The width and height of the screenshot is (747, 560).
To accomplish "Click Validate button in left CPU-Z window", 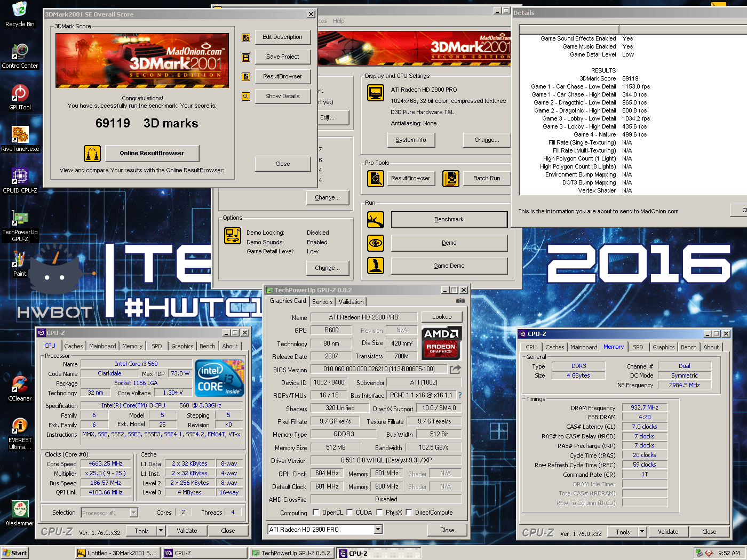I will 187,531.
